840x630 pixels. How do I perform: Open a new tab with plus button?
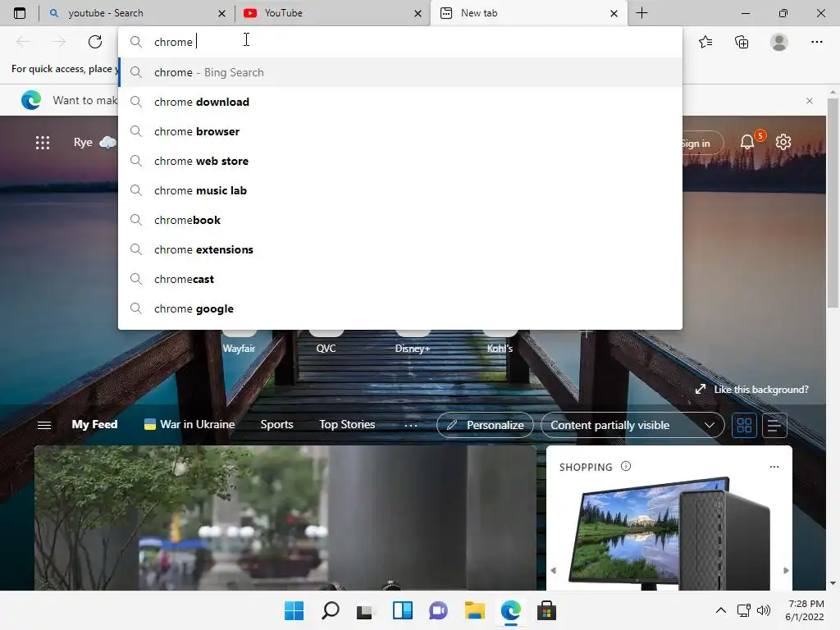point(641,13)
